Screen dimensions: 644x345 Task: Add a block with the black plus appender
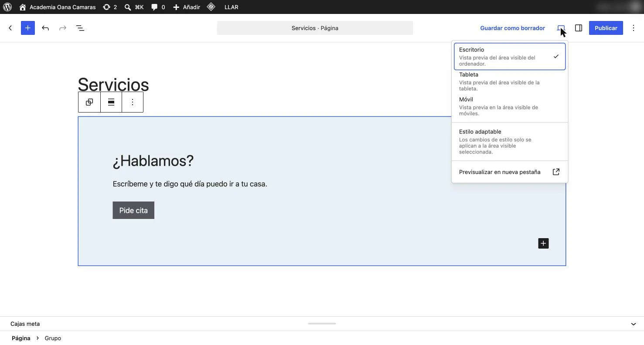(543, 243)
